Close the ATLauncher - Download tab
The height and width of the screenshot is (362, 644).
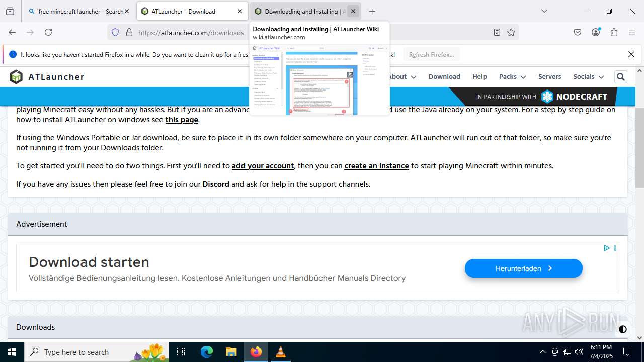pos(240,11)
